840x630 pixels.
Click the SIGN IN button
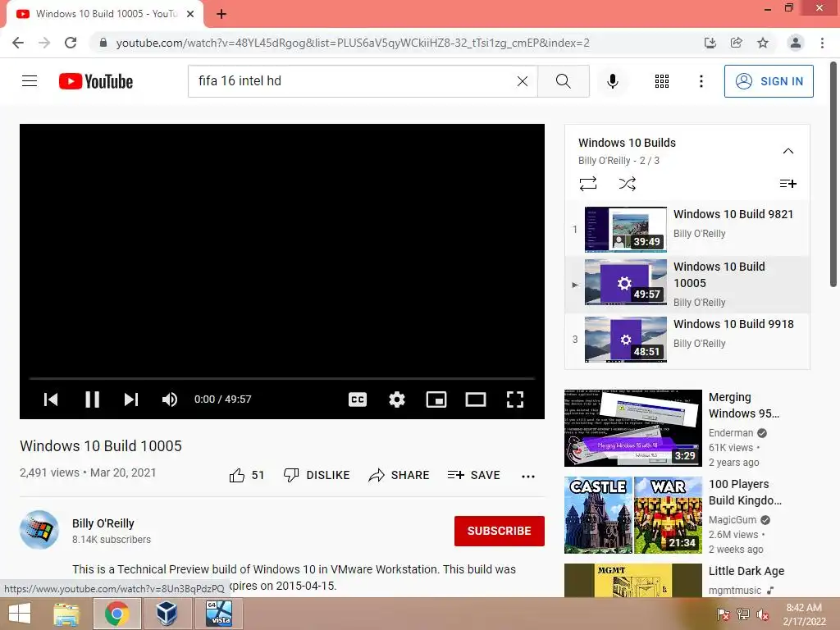pyautogui.click(x=769, y=81)
